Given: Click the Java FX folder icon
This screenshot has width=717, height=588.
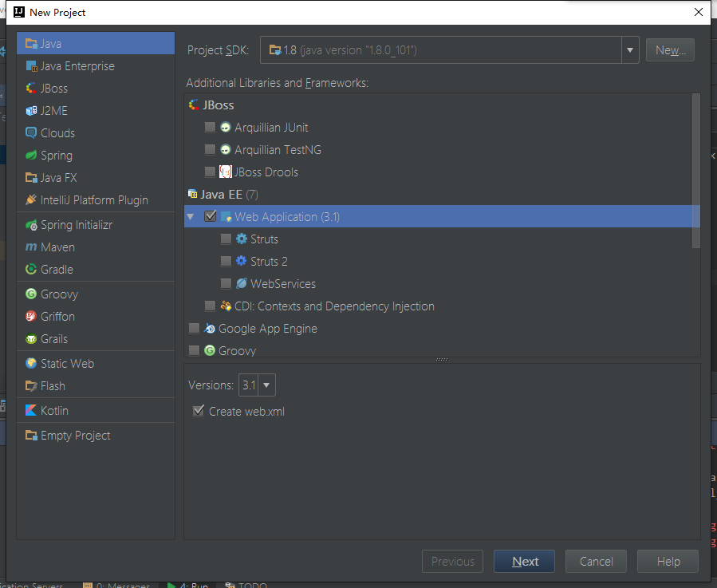Looking at the screenshot, I should tap(31, 178).
